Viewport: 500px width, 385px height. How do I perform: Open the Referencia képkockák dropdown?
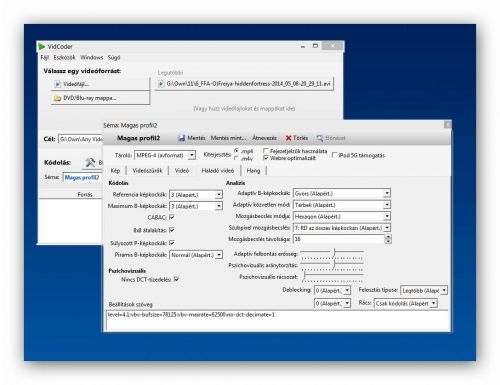[196, 194]
